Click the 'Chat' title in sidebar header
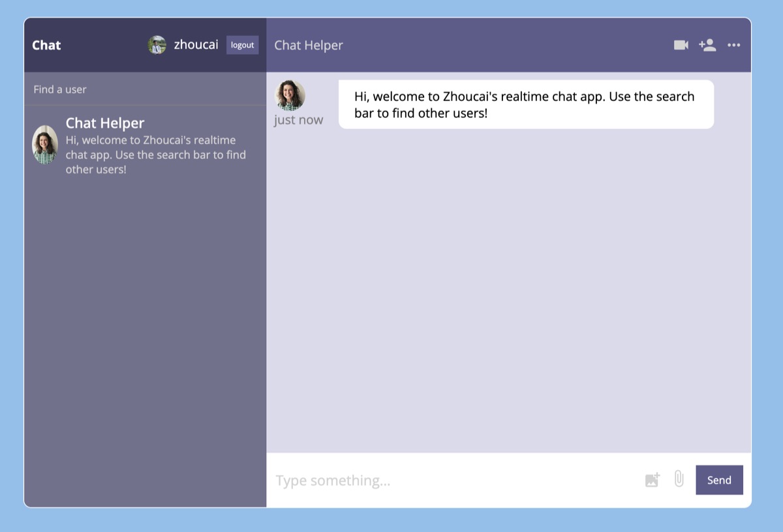 point(46,45)
